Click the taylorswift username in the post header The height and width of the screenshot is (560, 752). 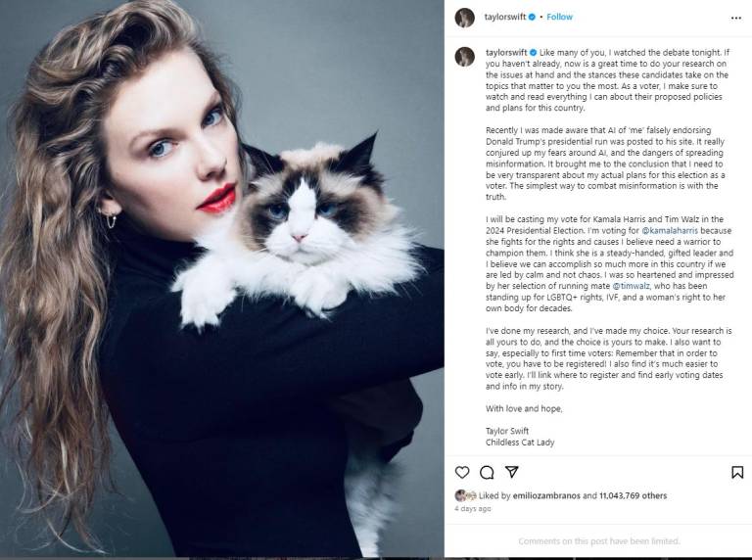pyautogui.click(x=504, y=17)
